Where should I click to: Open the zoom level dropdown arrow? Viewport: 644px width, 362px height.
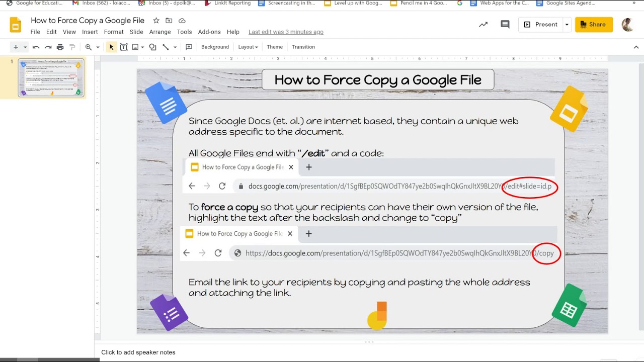[98, 47]
